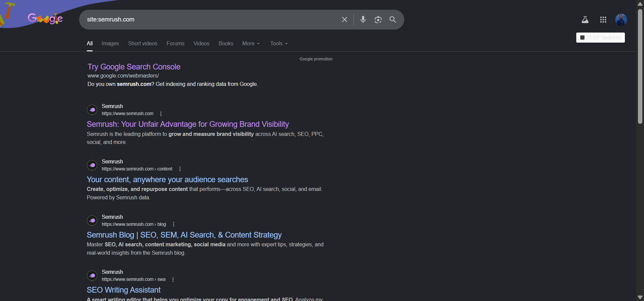
Task: Switch to the Short videos tab
Action: tap(143, 44)
